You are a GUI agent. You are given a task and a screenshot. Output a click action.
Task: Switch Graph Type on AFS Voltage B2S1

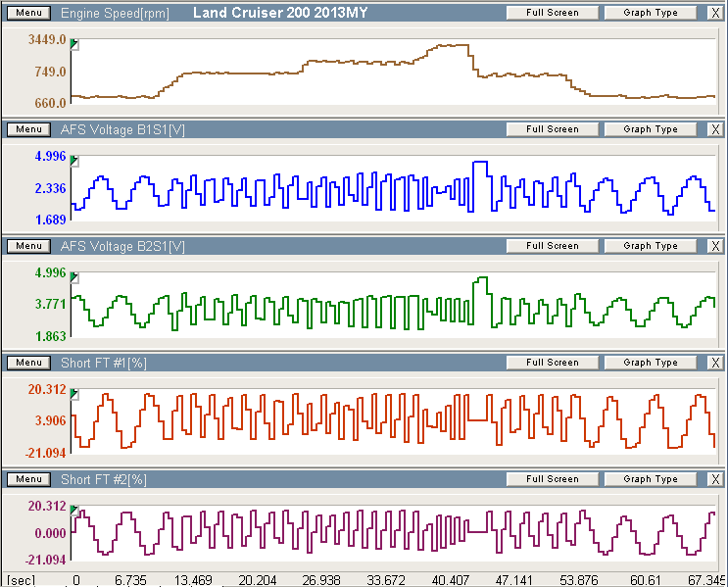point(650,246)
